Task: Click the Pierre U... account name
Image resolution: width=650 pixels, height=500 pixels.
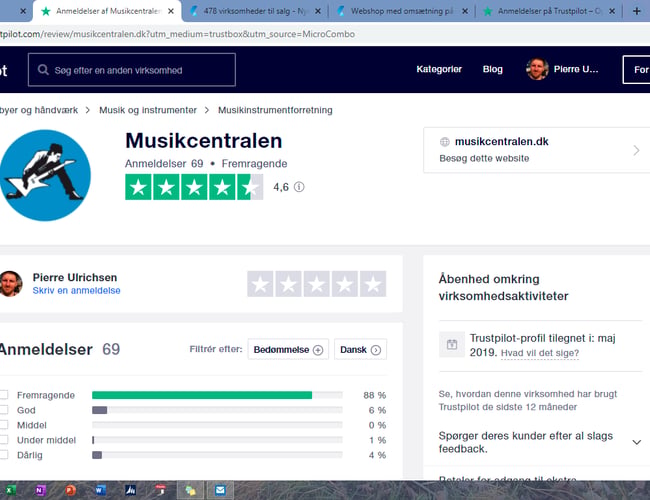Action: tap(576, 69)
